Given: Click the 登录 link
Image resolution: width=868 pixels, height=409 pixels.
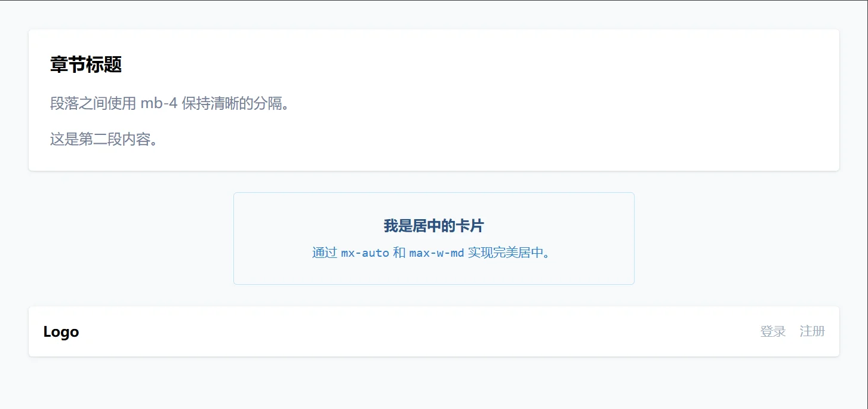Looking at the screenshot, I should click(772, 331).
